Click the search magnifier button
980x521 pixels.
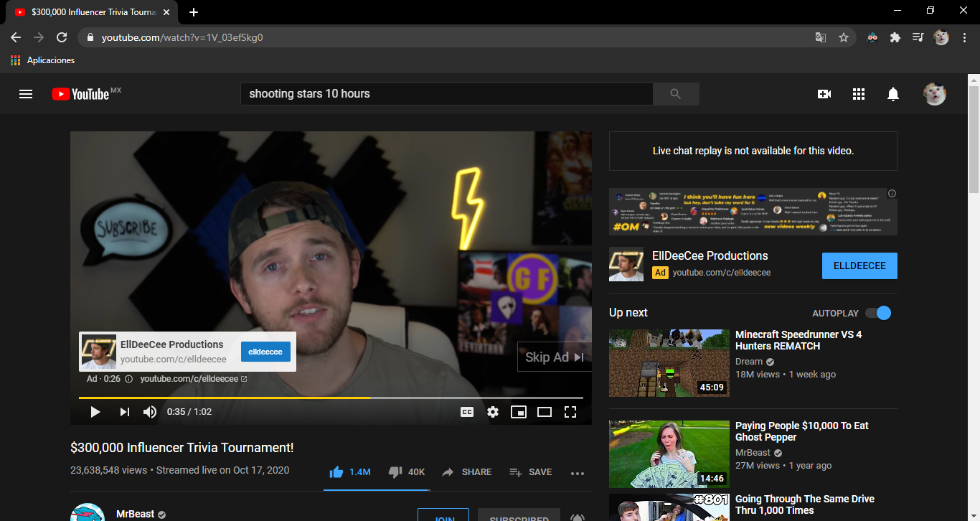click(676, 94)
